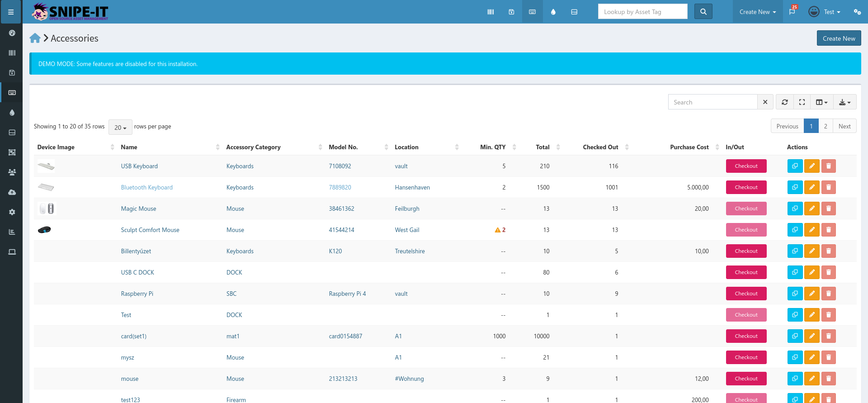Go to page 2 of results
Image resolution: width=868 pixels, height=403 pixels.
(x=826, y=126)
